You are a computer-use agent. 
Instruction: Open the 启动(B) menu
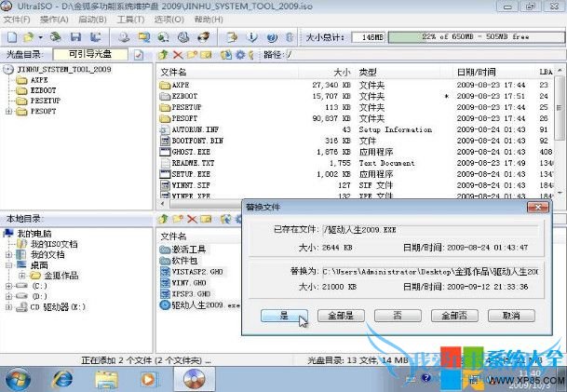pos(92,20)
